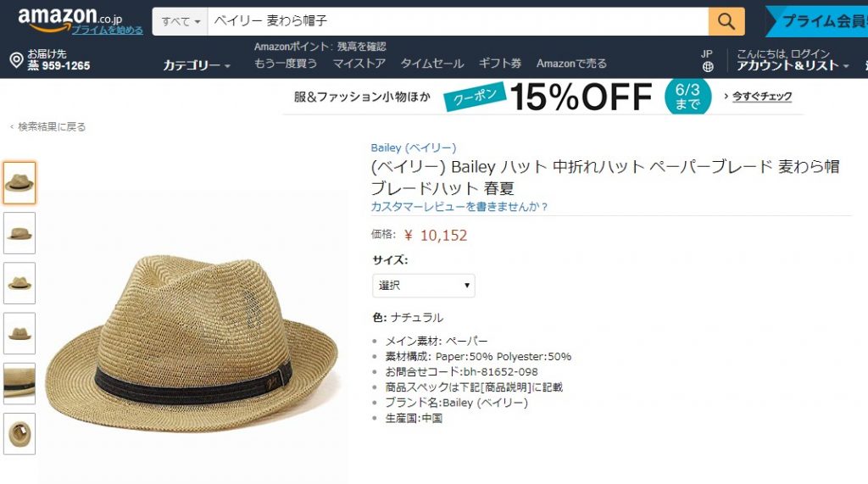Click the Bailey (ベイリー) brand link
The width and height of the screenshot is (868, 484).
(414, 147)
